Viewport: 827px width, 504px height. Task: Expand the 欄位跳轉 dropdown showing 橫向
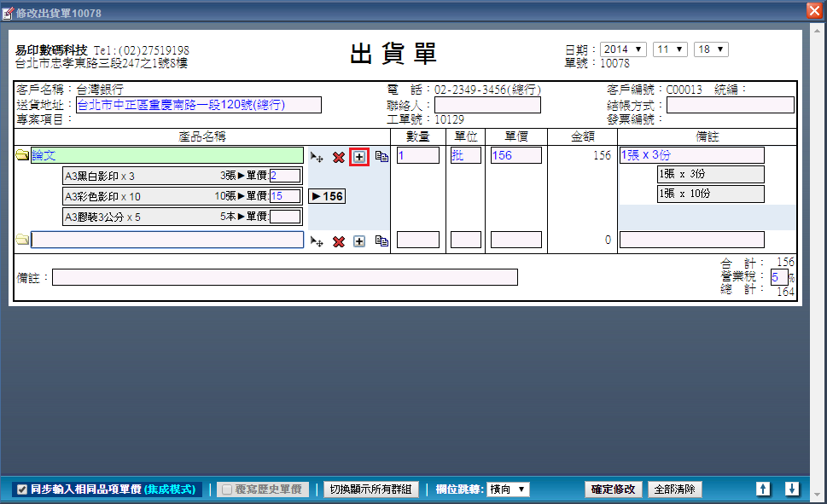click(508, 490)
